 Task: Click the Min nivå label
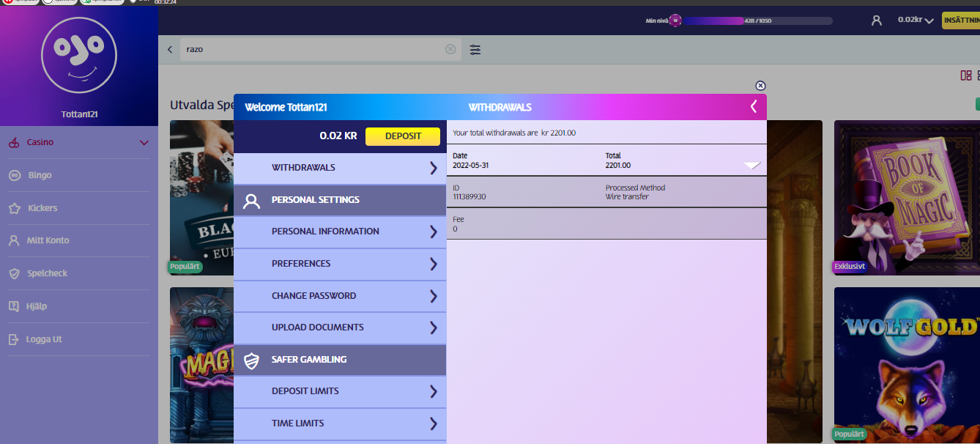pos(656,21)
